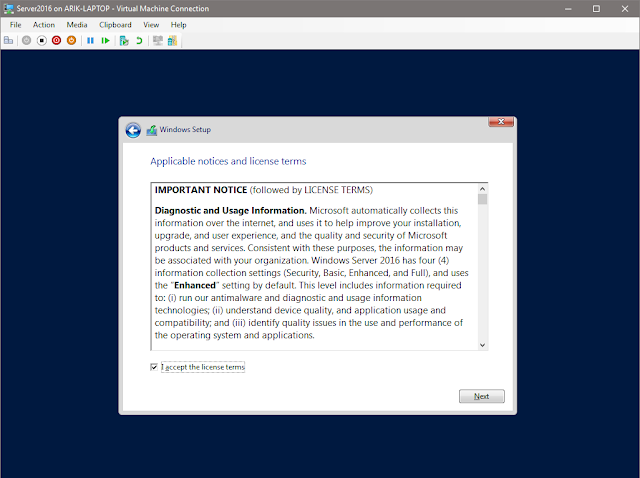640x478 pixels.
Task: Revert the VM with the green arrow icon
Action: pyautogui.click(x=139, y=40)
